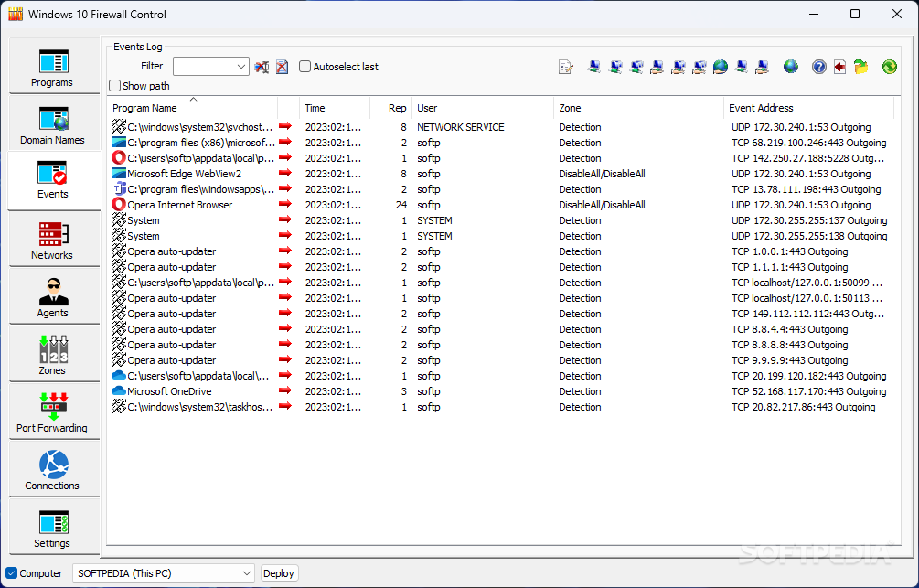
Task: Click the cloud icon on Microsoft OneDrive row
Action: pyautogui.click(x=119, y=390)
